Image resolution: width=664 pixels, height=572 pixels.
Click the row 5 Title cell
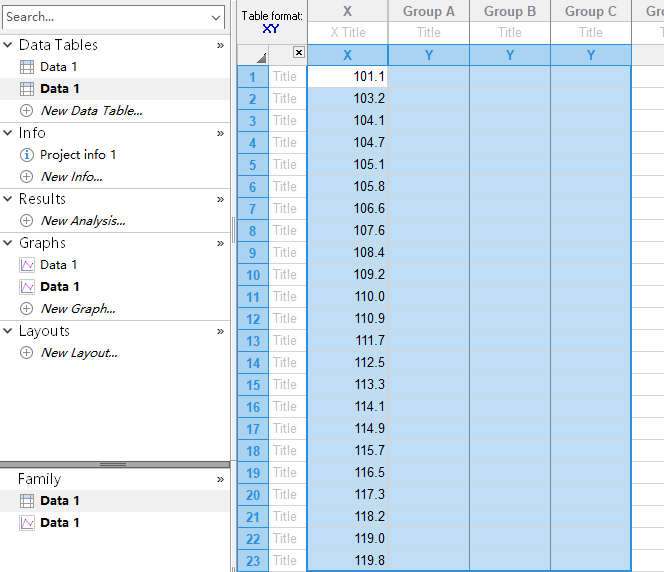[x=288, y=165]
